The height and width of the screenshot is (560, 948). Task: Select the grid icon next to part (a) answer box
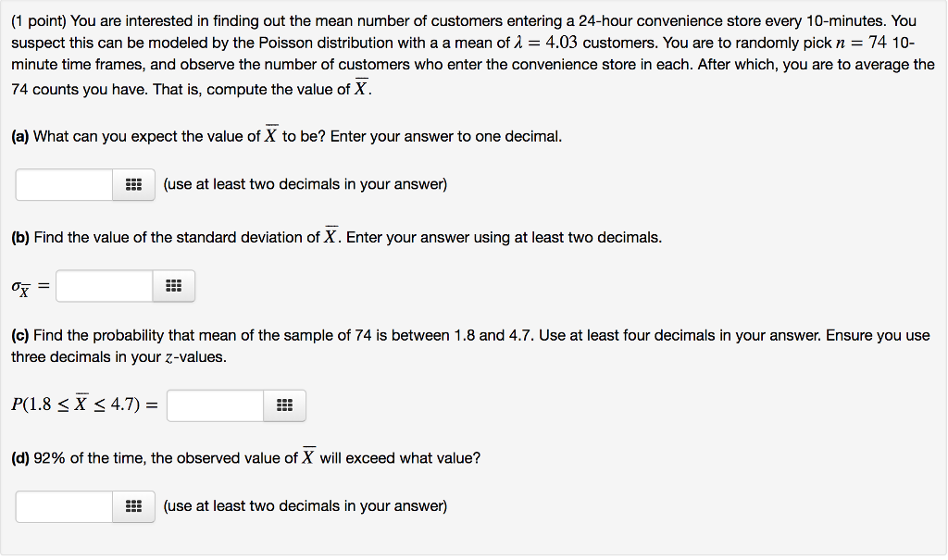[x=133, y=184]
